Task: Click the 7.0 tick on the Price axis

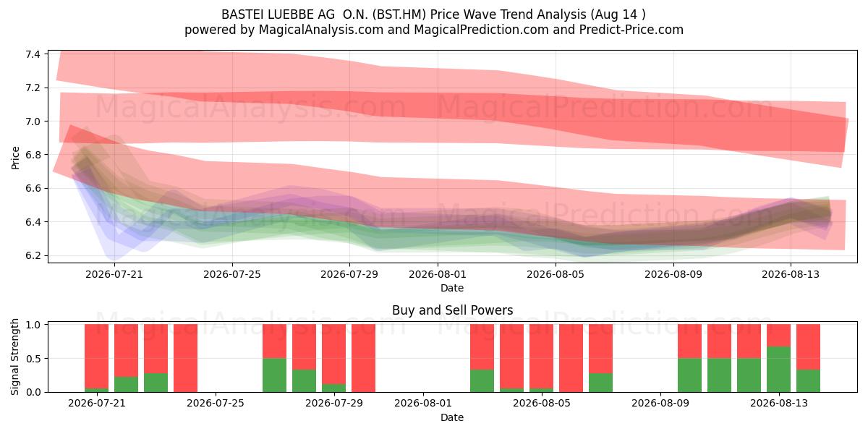Action: pyautogui.click(x=33, y=122)
